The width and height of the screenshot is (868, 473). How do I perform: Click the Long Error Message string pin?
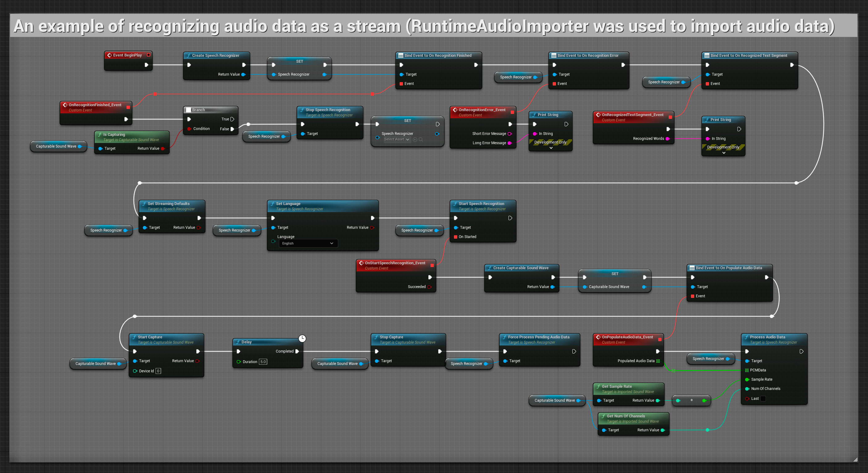(509, 143)
